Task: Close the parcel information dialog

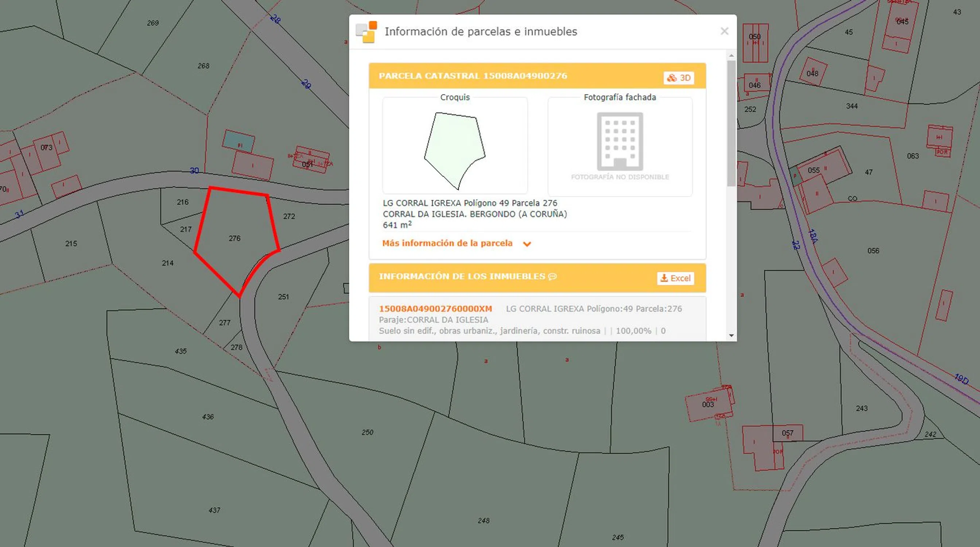Action: [x=724, y=31]
